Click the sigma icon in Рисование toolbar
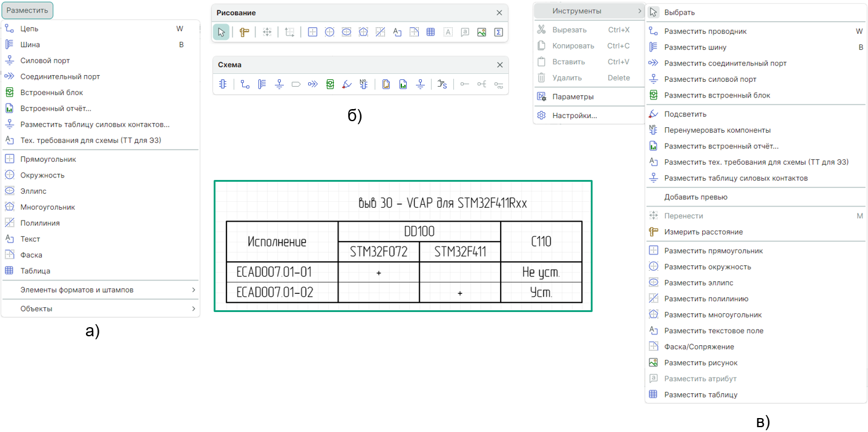The height and width of the screenshot is (432, 868). point(499,33)
